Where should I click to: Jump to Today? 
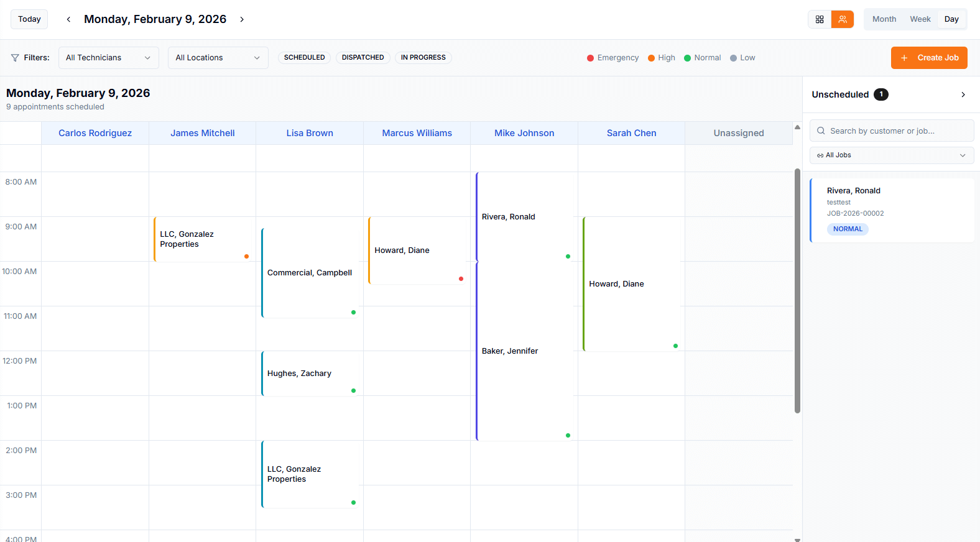pyautogui.click(x=29, y=19)
